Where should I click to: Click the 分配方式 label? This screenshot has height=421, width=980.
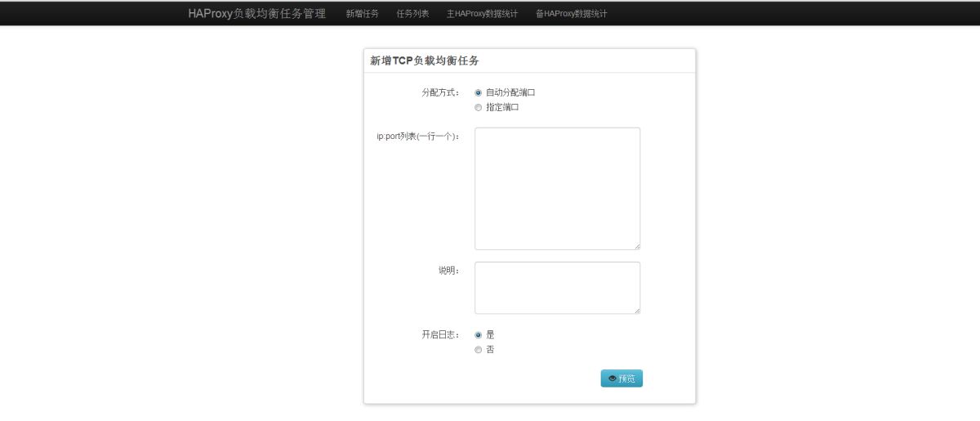pos(440,92)
